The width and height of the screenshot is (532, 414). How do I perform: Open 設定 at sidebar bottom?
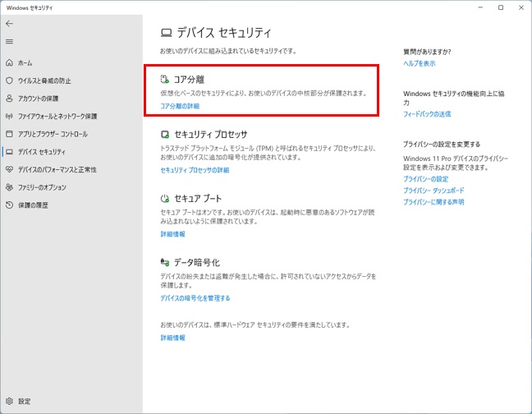[25, 402]
